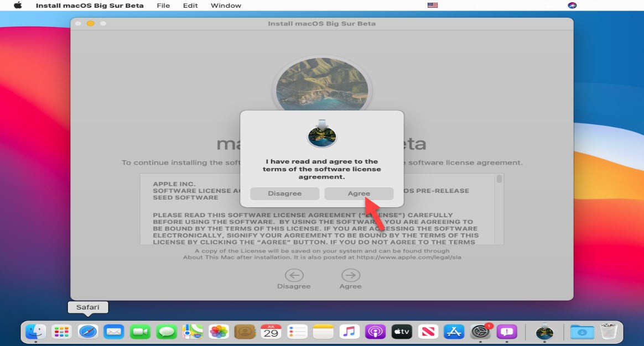Click Disagree in the license confirmation dialog

pos(284,193)
